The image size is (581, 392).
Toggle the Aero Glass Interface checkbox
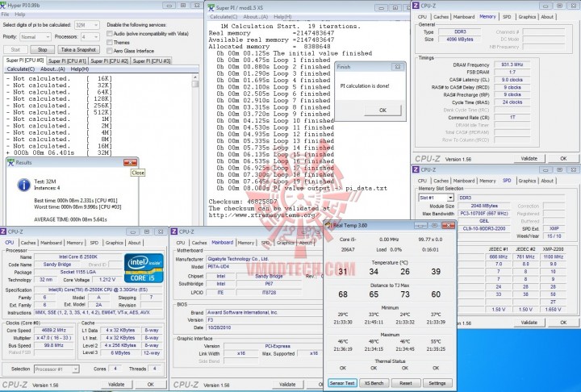(109, 51)
